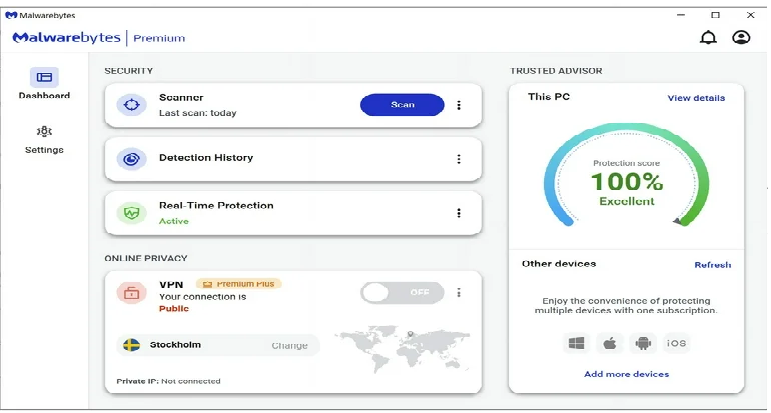Click Private IP: Not connected text
Image resolution: width=771 pixels, height=413 pixels.
pyautogui.click(x=168, y=381)
